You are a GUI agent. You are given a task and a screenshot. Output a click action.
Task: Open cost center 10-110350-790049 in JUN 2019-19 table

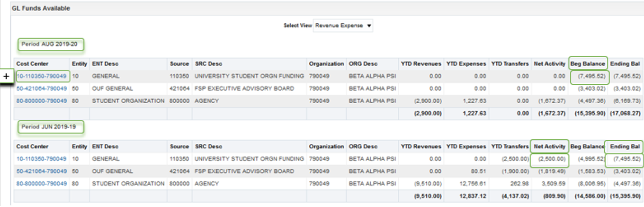point(42,159)
